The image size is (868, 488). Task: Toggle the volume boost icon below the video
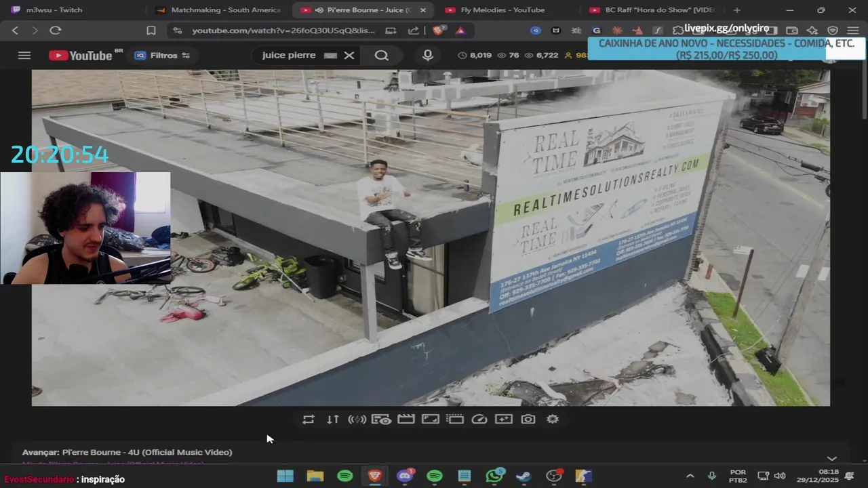click(x=357, y=420)
